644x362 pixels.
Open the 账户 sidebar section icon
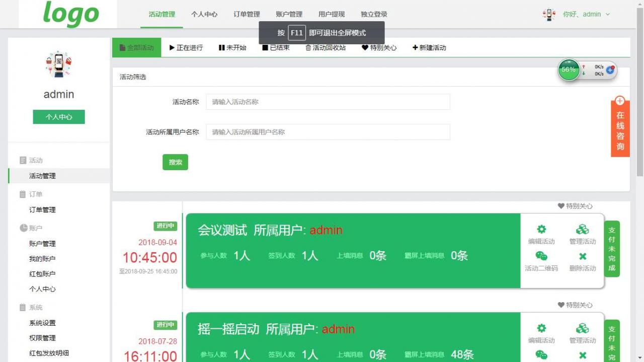tap(23, 228)
